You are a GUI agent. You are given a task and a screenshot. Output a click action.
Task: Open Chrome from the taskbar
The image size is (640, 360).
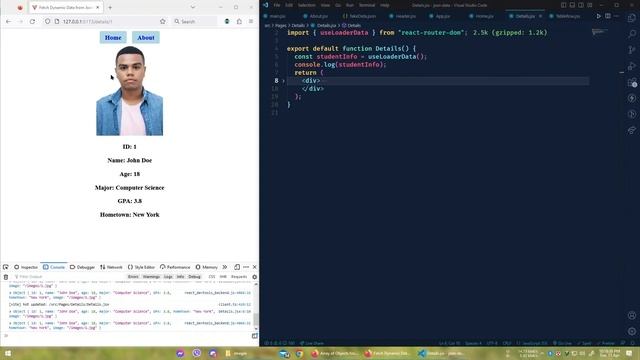pyautogui.click(x=299, y=353)
